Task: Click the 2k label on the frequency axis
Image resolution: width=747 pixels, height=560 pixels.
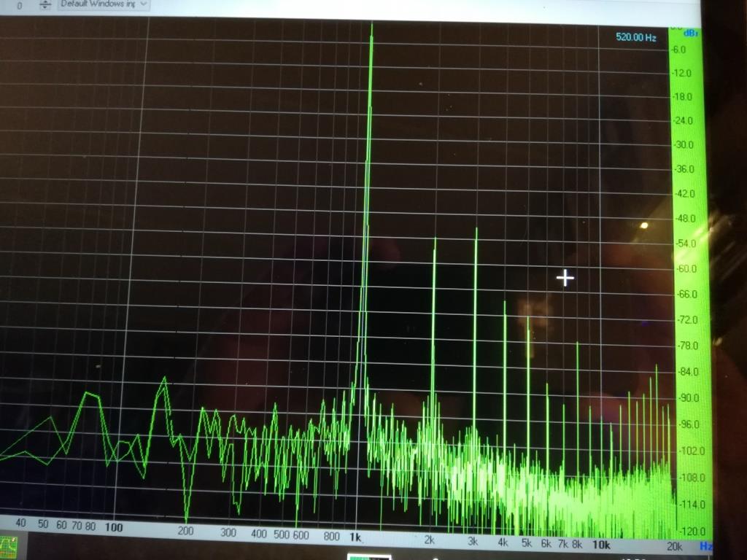Action: [x=429, y=540]
